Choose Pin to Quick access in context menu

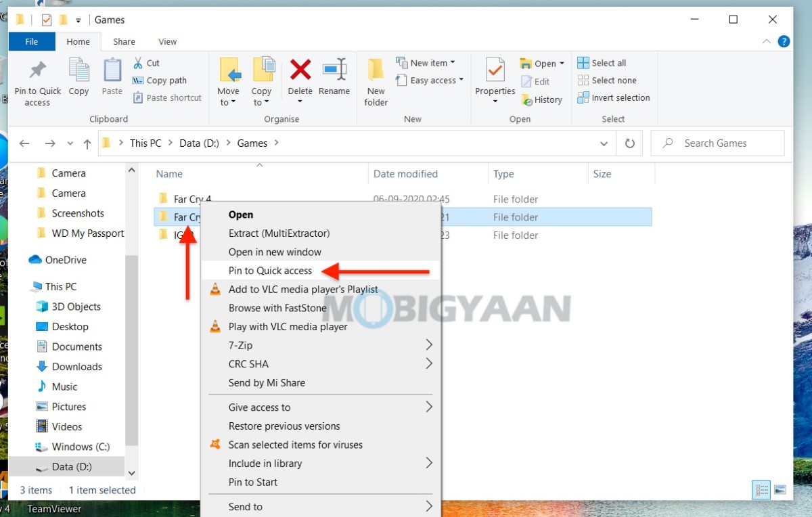pos(270,271)
